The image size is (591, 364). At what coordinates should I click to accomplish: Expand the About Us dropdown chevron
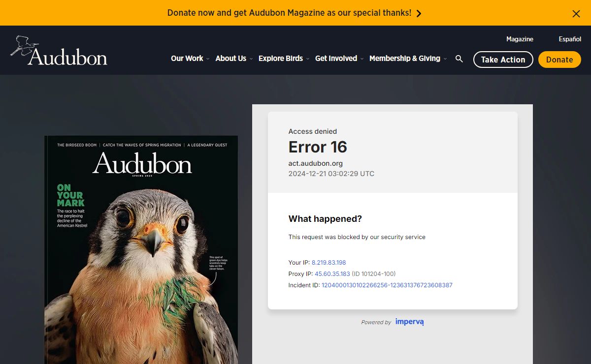251,59
